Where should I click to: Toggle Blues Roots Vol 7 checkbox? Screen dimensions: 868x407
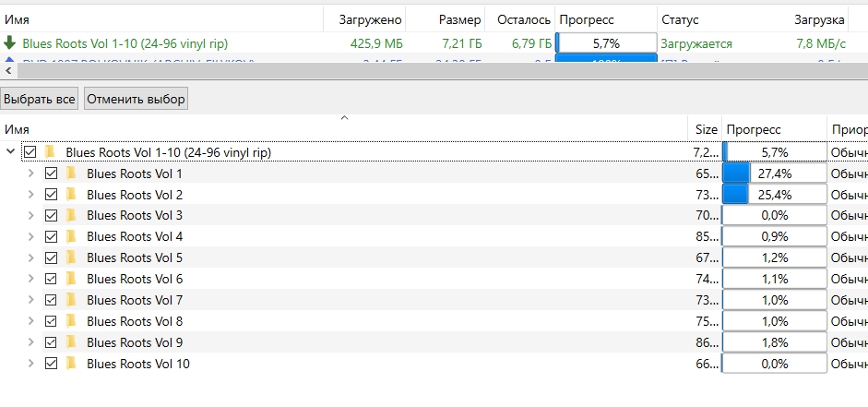[51, 300]
